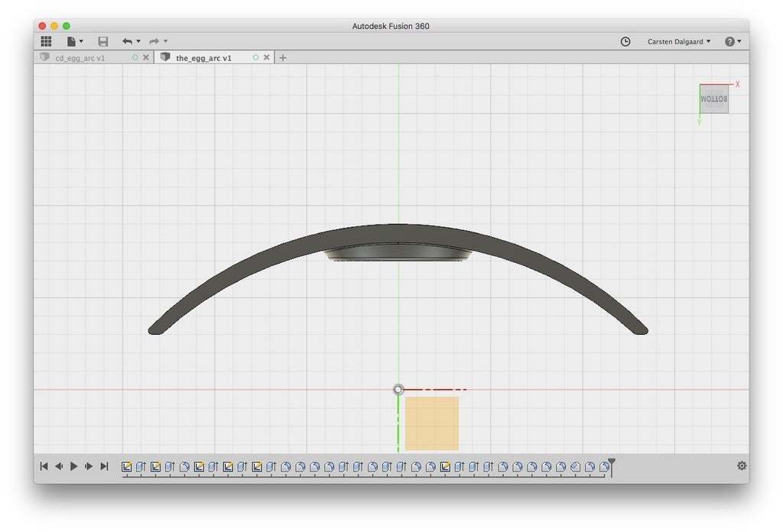This screenshot has height=532, width=783.
Task: Click the origin point in the viewport
Action: 398,389
